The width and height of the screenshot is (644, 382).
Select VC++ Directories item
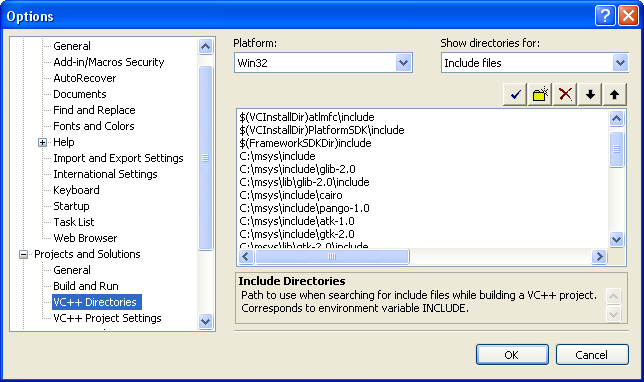pyautogui.click(x=97, y=302)
